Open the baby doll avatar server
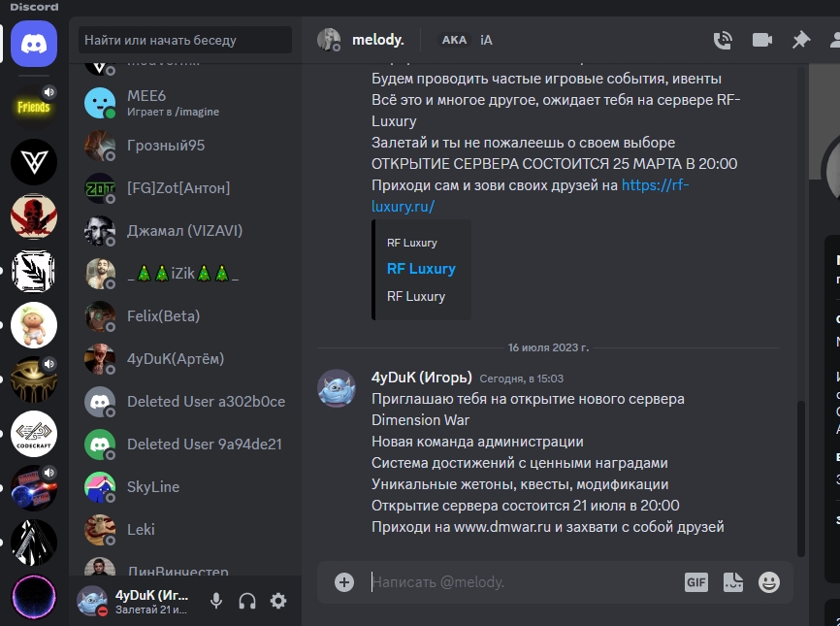Viewport: 840px width, 626px height. [34, 325]
